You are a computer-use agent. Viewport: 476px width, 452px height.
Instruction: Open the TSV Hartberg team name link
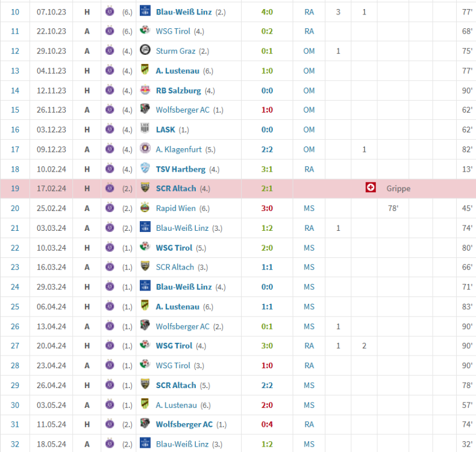point(181,169)
